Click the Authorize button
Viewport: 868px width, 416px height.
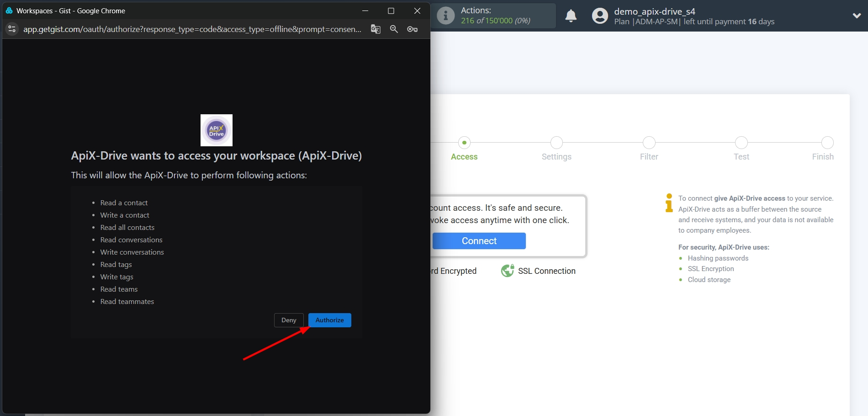[329, 320]
